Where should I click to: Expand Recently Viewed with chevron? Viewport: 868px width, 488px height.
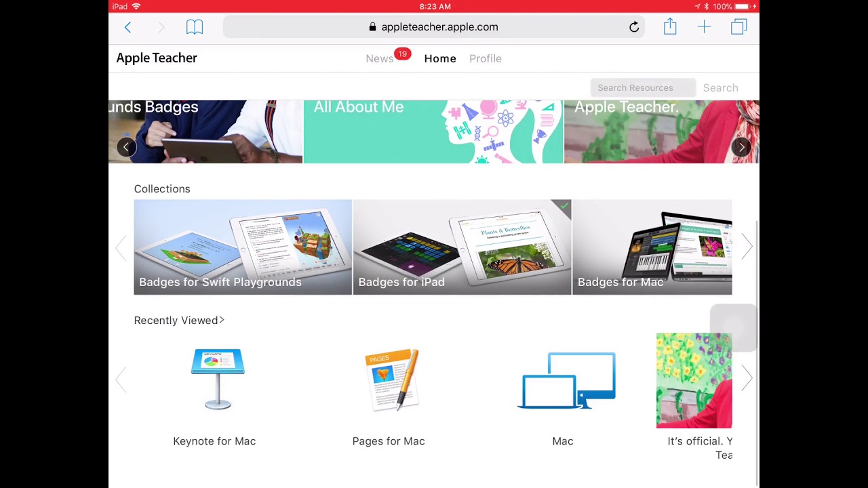coord(222,320)
